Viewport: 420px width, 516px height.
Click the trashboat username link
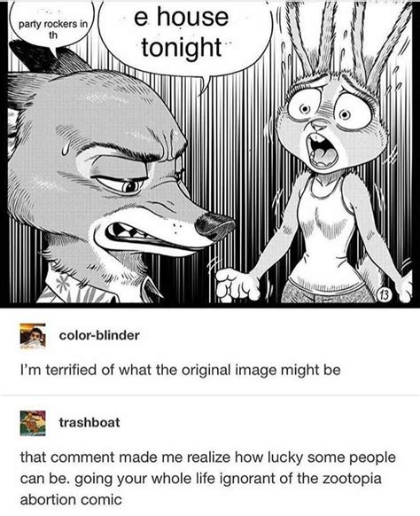[89, 422]
